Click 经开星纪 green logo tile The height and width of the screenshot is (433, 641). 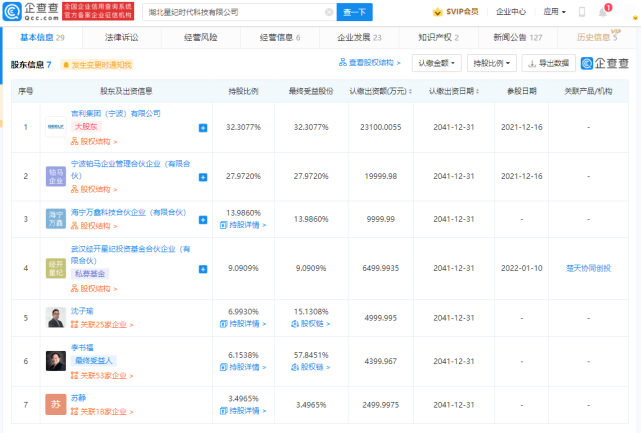click(x=56, y=268)
